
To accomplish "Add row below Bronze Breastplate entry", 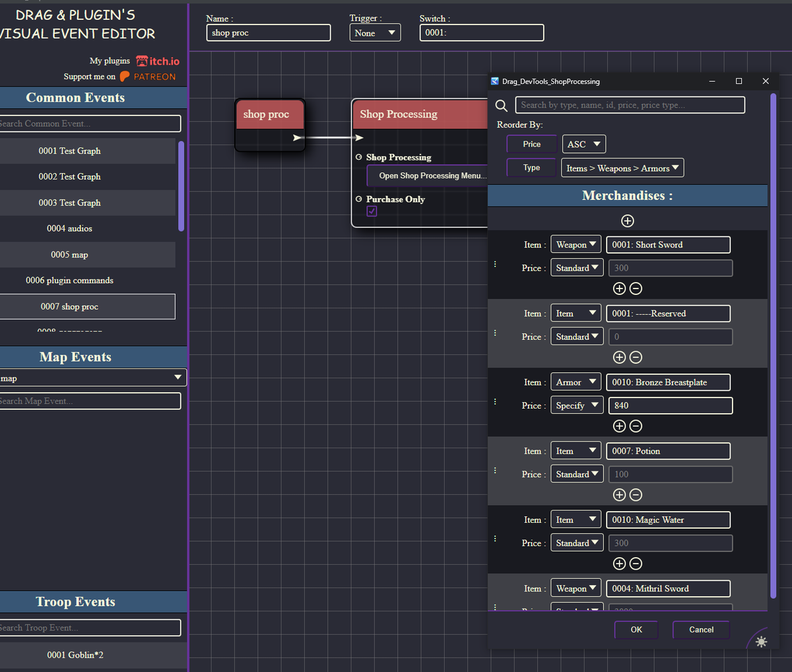I will [x=619, y=426].
